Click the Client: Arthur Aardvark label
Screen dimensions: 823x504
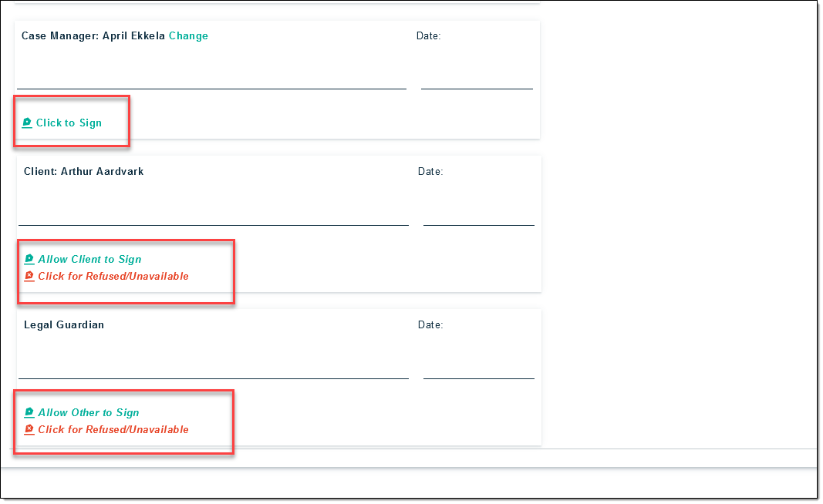coord(83,172)
